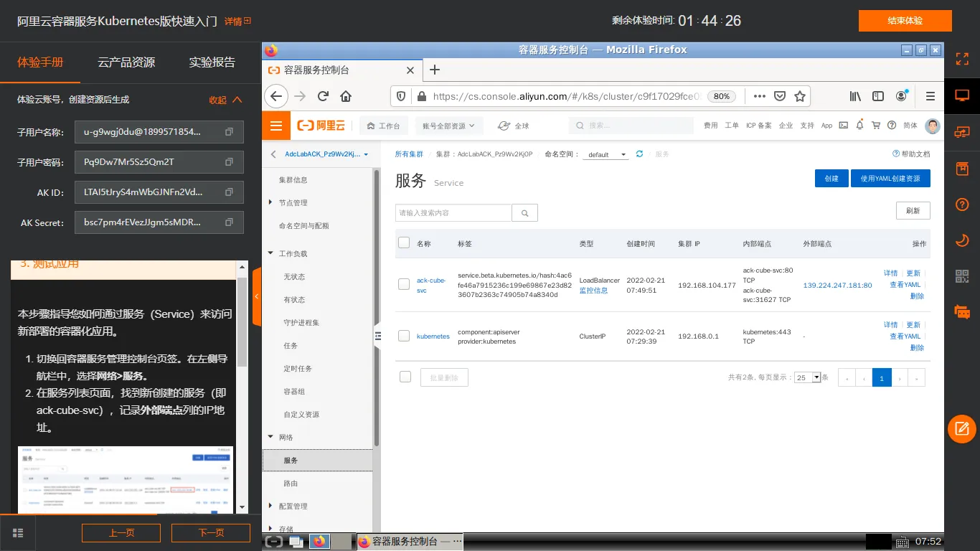Viewport: 980px width, 551px height.
Task: Open the shopping cart icon
Action: [875, 126]
